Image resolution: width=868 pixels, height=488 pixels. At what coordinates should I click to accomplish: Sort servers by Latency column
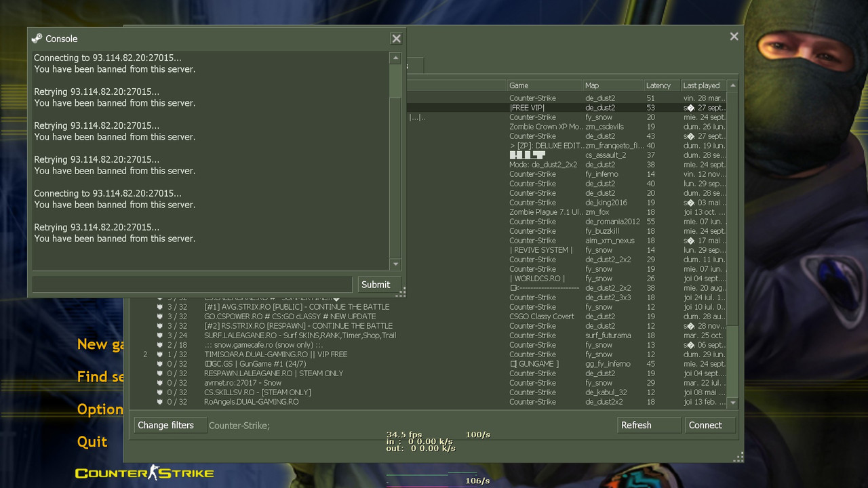coord(662,85)
